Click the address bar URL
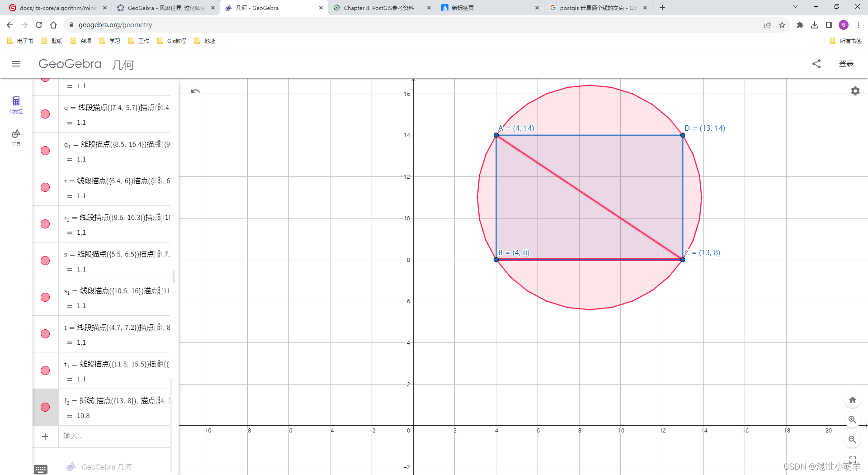 (115, 25)
